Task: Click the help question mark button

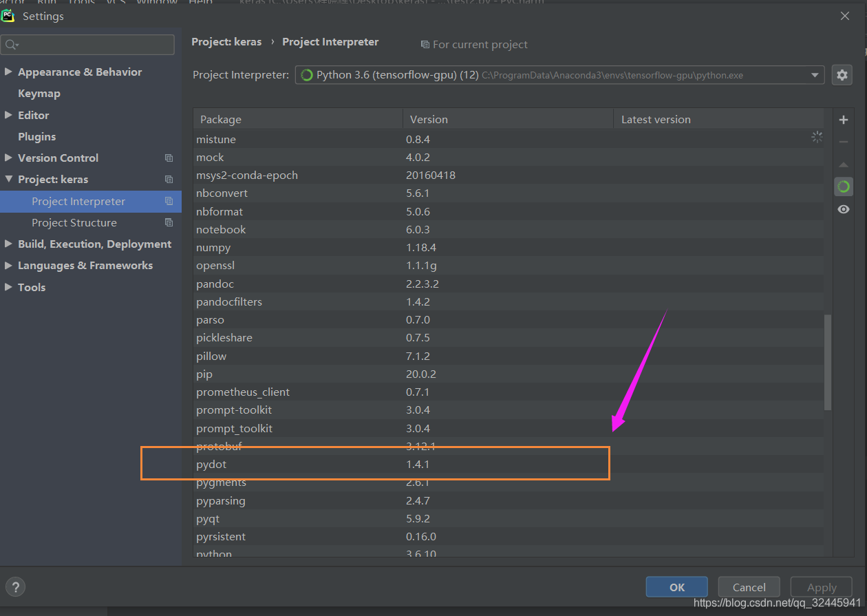Action: [x=15, y=587]
